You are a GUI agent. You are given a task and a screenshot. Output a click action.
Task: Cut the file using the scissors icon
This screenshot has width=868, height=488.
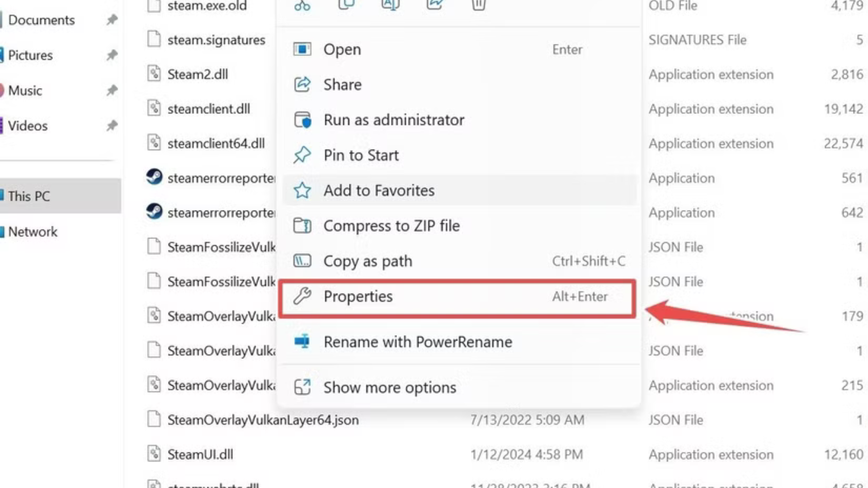pyautogui.click(x=302, y=5)
